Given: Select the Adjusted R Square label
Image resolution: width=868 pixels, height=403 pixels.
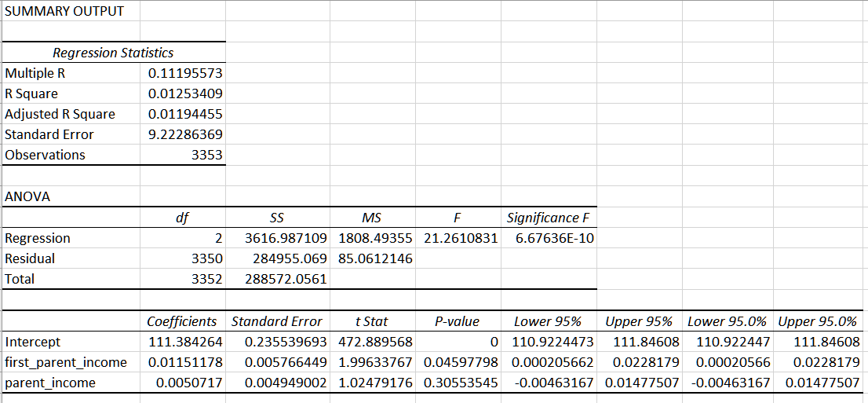Looking at the screenshot, I should point(71,114).
